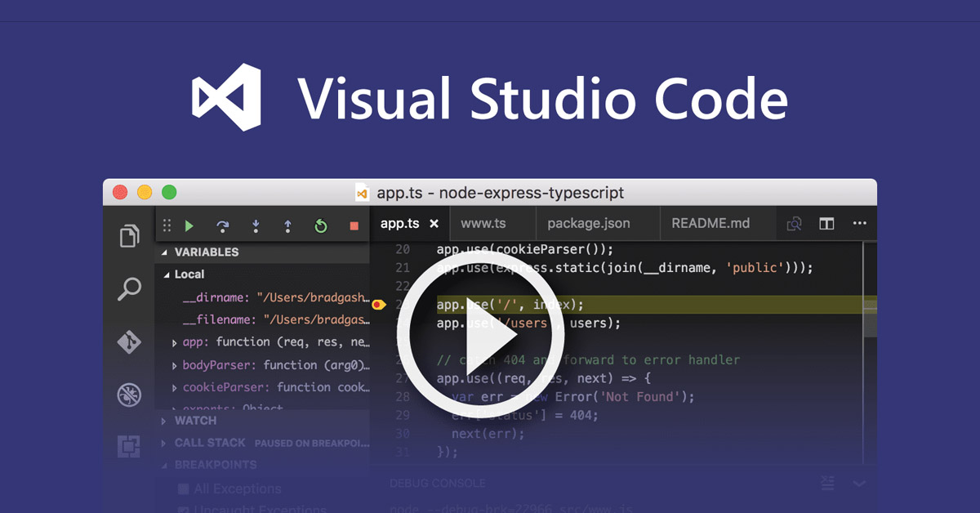Expand the app function variable

pos(175,343)
